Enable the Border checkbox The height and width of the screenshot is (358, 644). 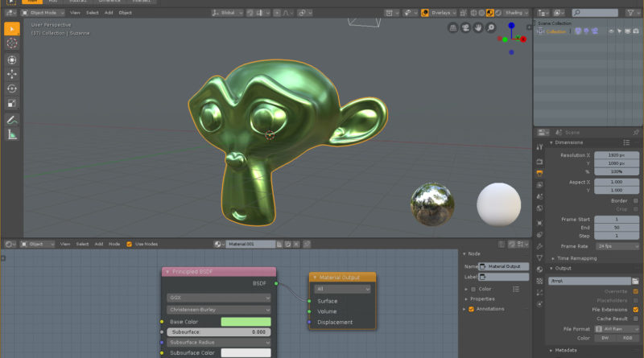pos(636,201)
